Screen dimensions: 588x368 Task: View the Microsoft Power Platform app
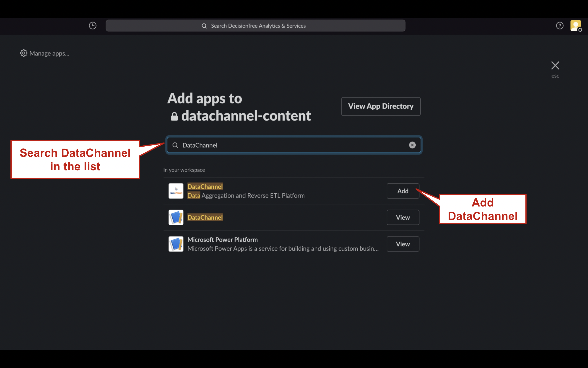click(403, 244)
